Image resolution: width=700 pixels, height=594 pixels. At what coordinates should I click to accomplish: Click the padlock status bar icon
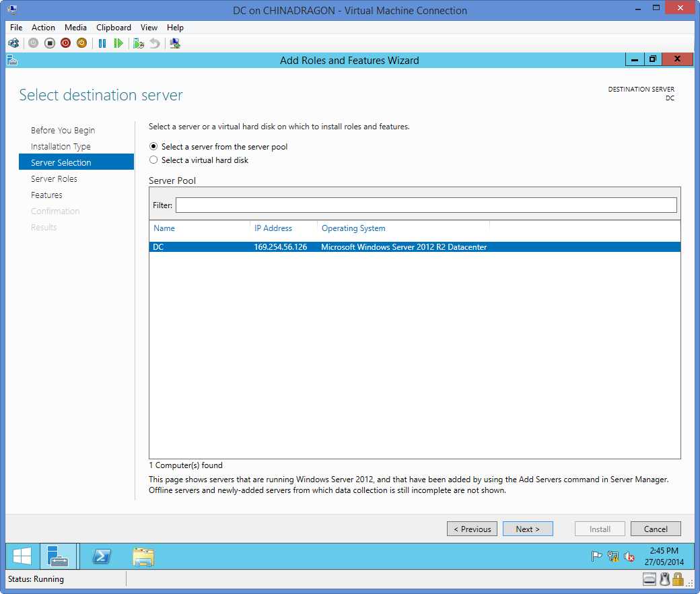[x=678, y=579]
